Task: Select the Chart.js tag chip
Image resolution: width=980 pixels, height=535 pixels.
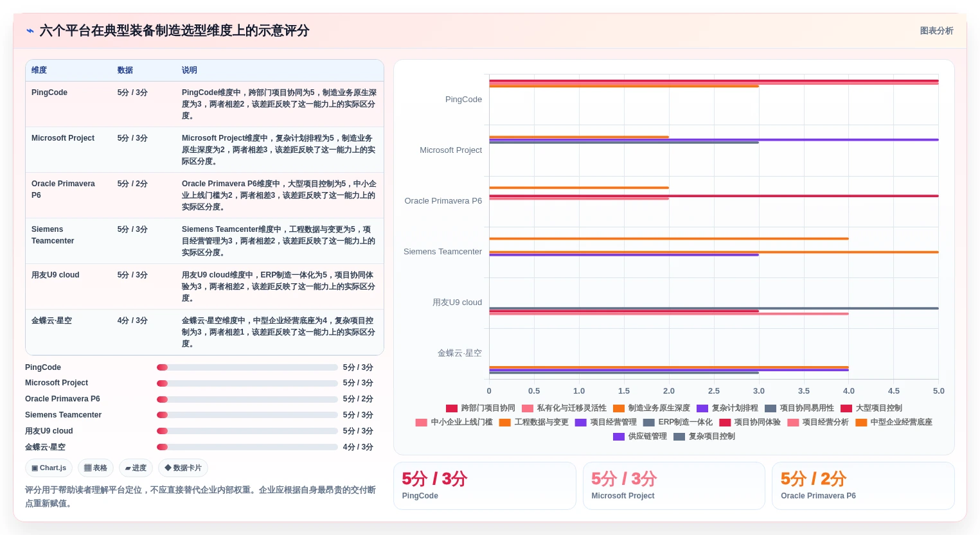Action: [49, 468]
